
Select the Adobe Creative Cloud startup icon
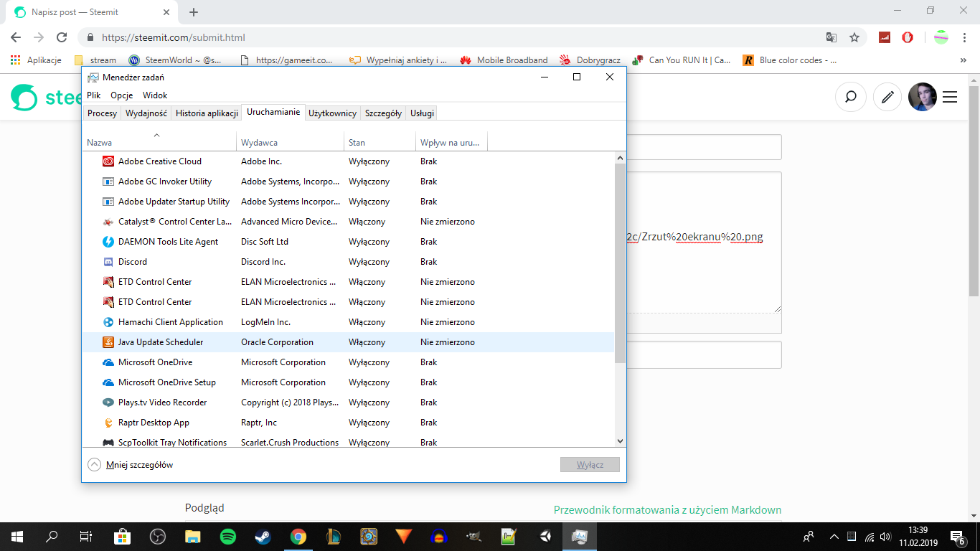tap(108, 161)
